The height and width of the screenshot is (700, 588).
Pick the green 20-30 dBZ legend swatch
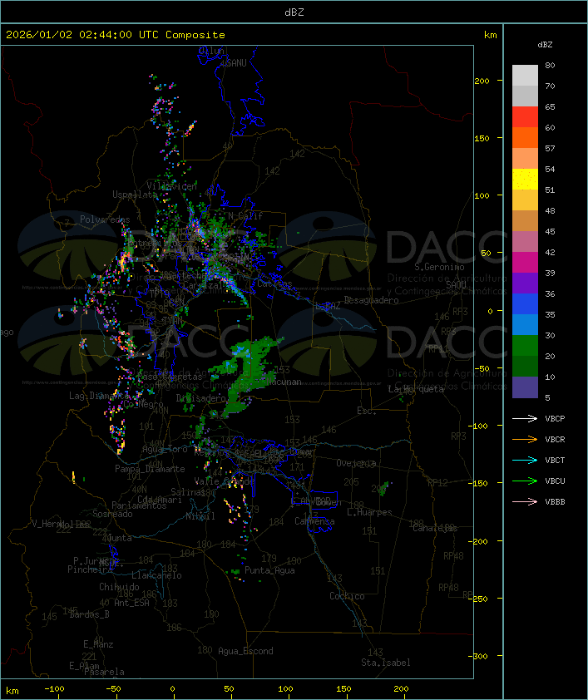[525, 346]
